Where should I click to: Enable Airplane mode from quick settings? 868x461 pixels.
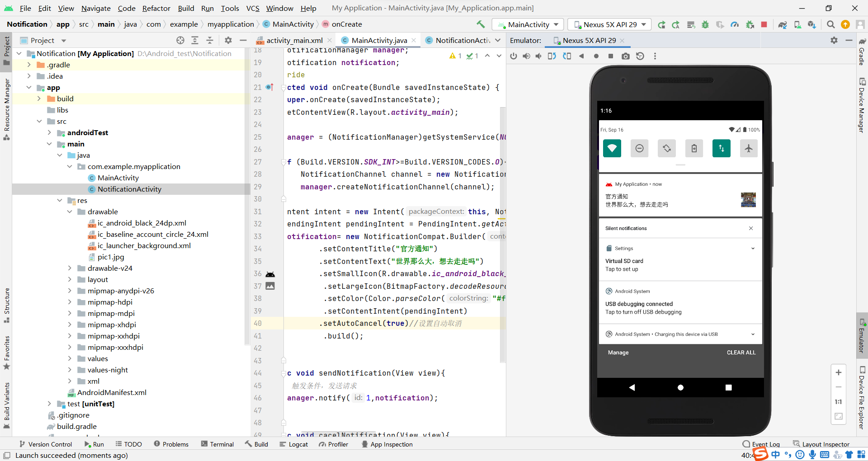[749, 148]
